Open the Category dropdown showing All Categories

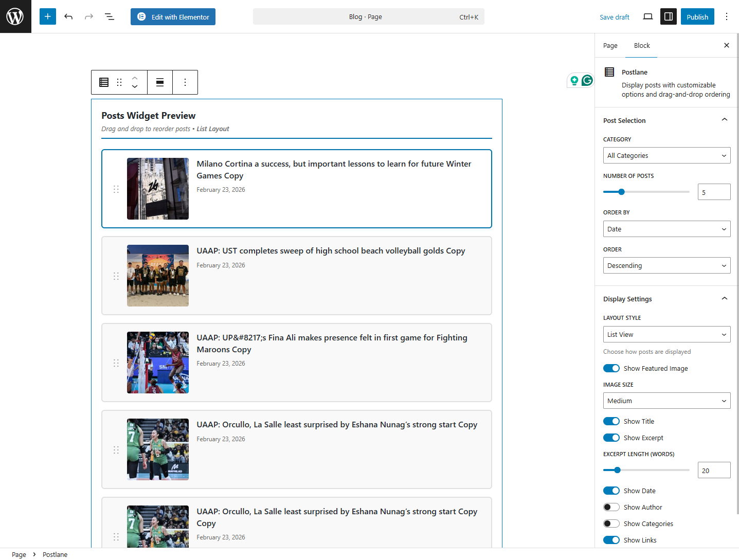[x=666, y=155]
